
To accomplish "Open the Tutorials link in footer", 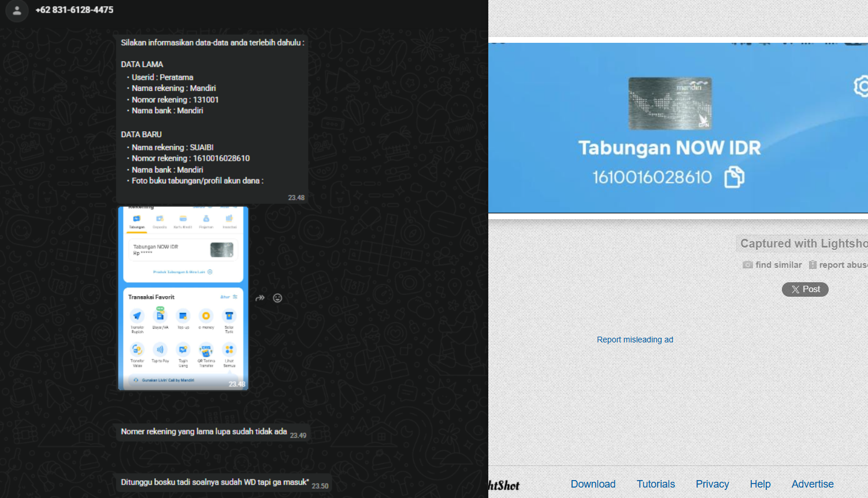I will [x=655, y=484].
